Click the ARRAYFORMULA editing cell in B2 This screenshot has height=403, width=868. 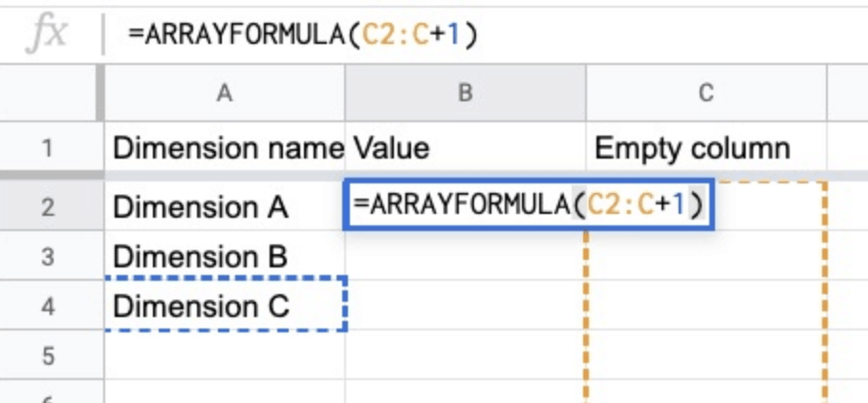[527, 204]
